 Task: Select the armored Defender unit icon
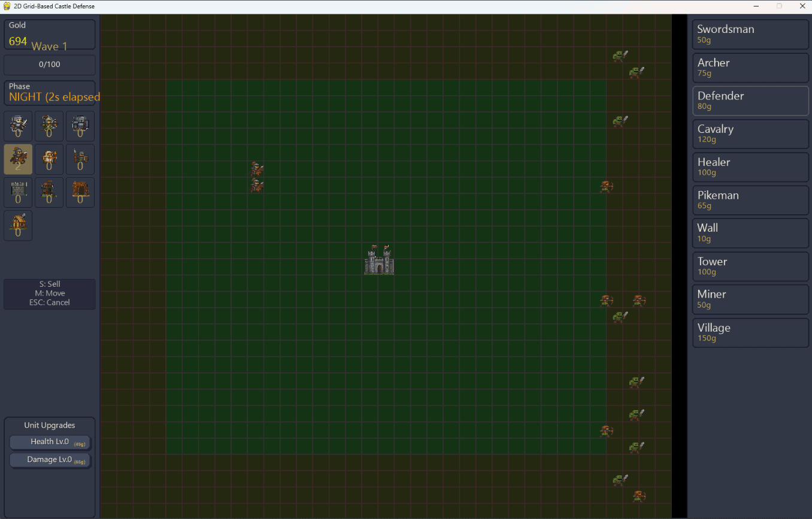click(x=80, y=126)
